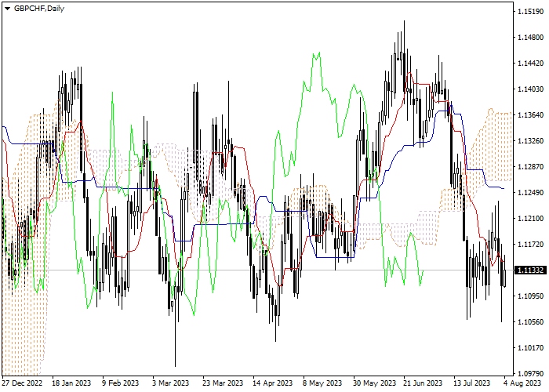Click the 27 Dec 2022 date label
549x392 pixels.
(22, 383)
